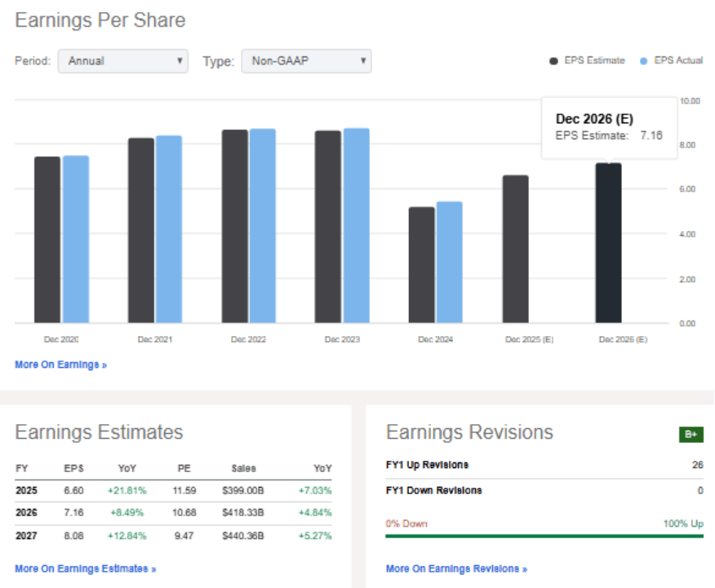715x588 pixels.
Task: Open the Type dropdown set to Non-GAAP
Action: pos(306,61)
